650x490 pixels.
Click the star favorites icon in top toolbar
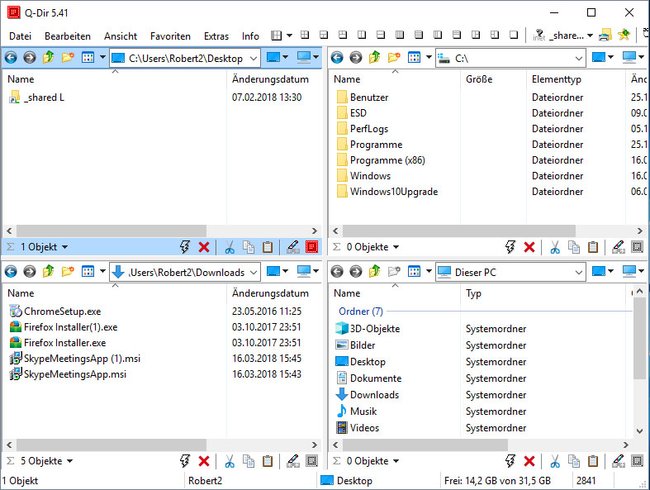tap(624, 35)
